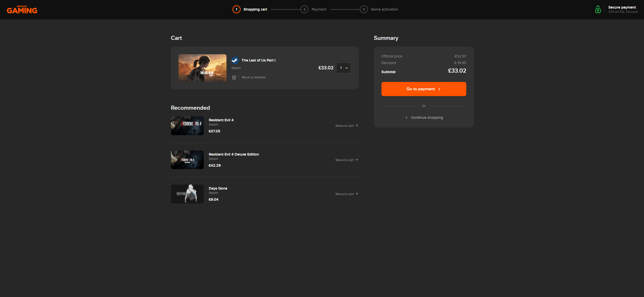This screenshot has width=644, height=297.
Task: Open The Last of Us Part I cover thumbnail
Action: point(202,68)
